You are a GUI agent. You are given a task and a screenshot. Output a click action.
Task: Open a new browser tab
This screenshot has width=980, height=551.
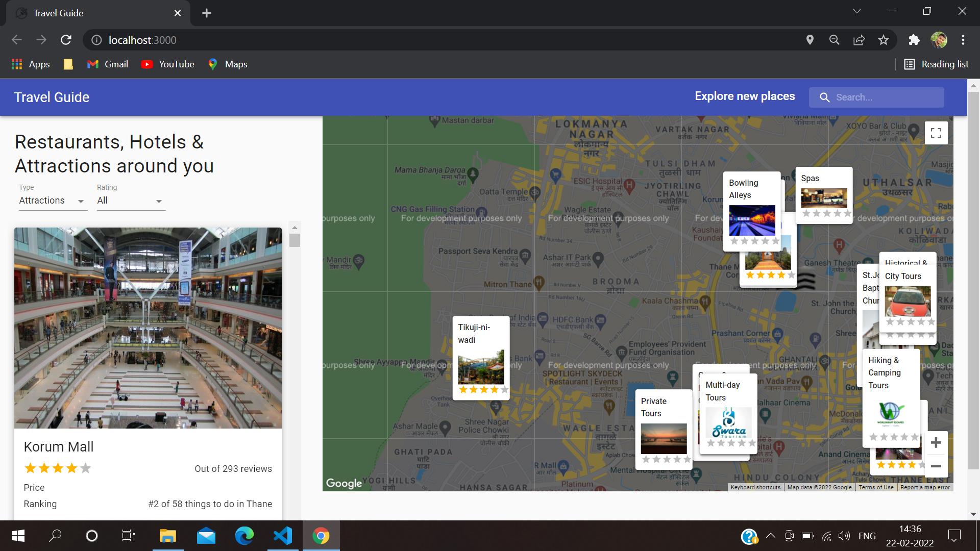pos(207,13)
